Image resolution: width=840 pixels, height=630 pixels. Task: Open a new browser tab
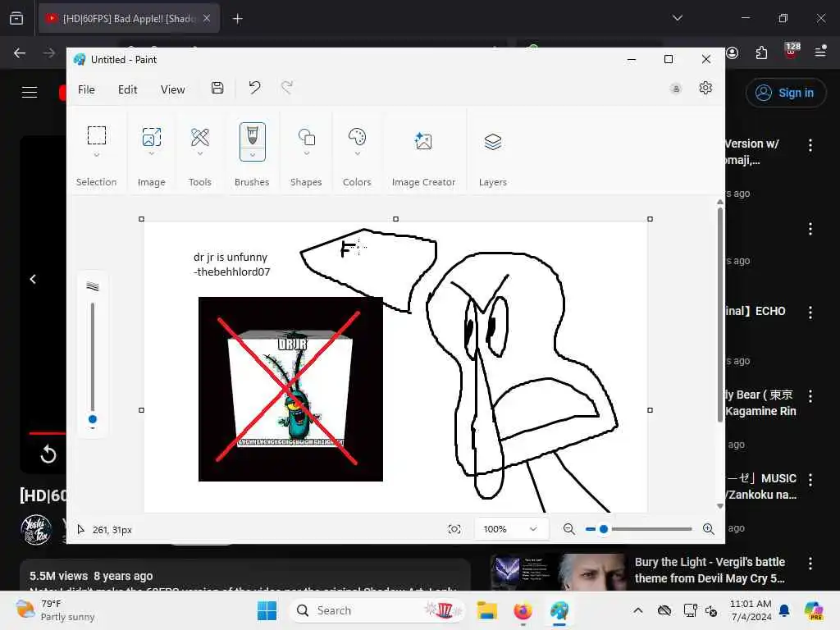(237, 19)
